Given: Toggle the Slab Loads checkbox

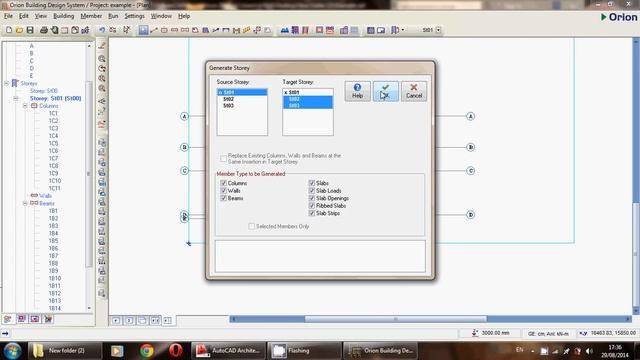Looking at the screenshot, I should (312, 191).
